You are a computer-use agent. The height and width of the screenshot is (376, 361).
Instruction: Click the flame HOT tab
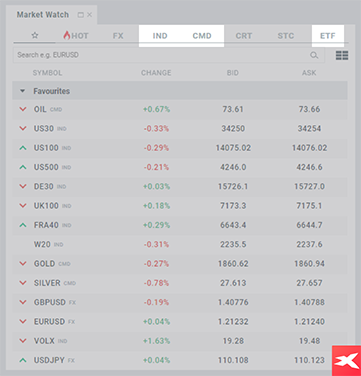pos(76,36)
